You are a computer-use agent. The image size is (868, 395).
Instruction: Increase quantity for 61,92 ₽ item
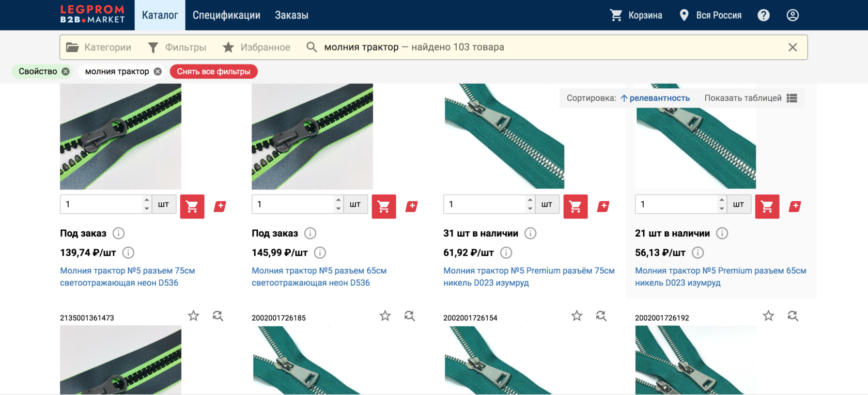point(530,200)
